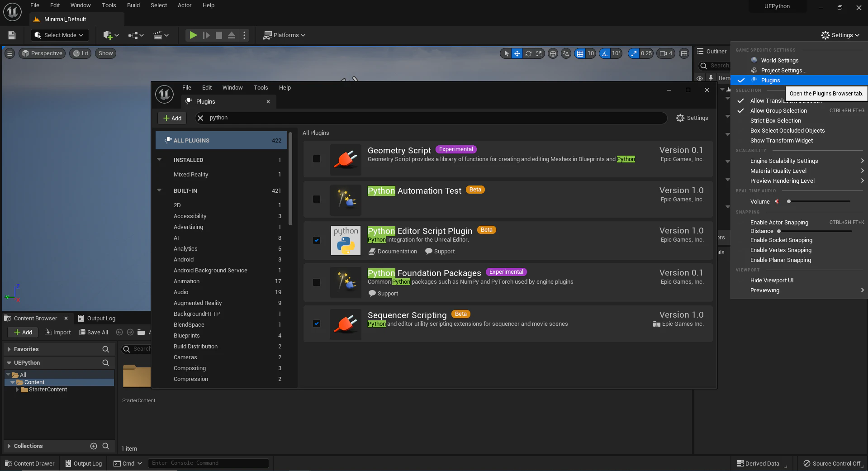Open the viewport hamburger options menu
Screen dimensions: 868x471
coord(9,53)
